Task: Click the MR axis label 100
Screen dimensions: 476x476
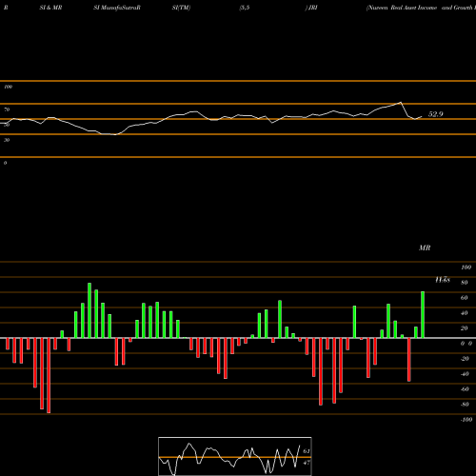Action: (x=466, y=268)
